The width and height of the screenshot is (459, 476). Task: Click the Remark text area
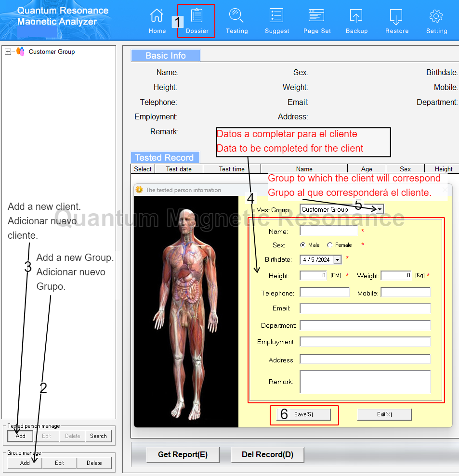click(365, 382)
